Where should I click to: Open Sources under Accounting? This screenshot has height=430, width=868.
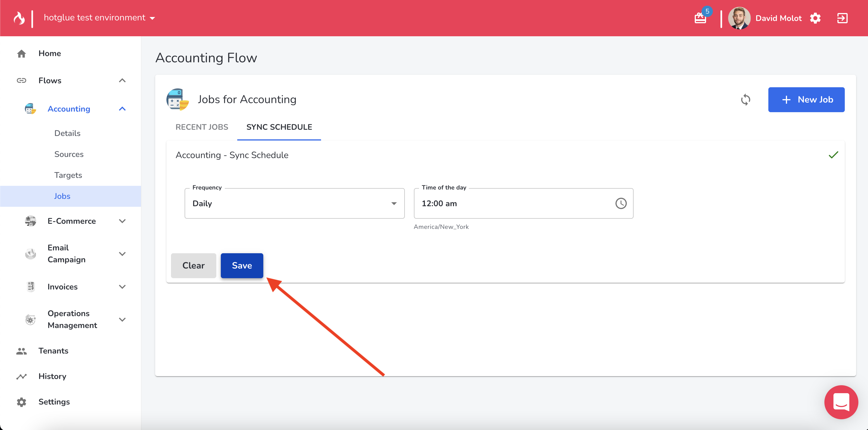coord(69,154)
